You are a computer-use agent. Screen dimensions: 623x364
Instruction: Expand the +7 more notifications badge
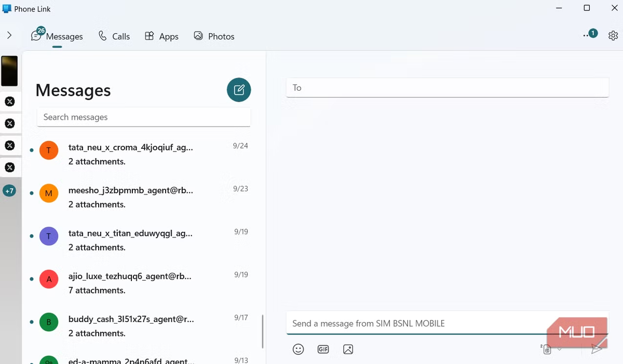tap(9, 191)
